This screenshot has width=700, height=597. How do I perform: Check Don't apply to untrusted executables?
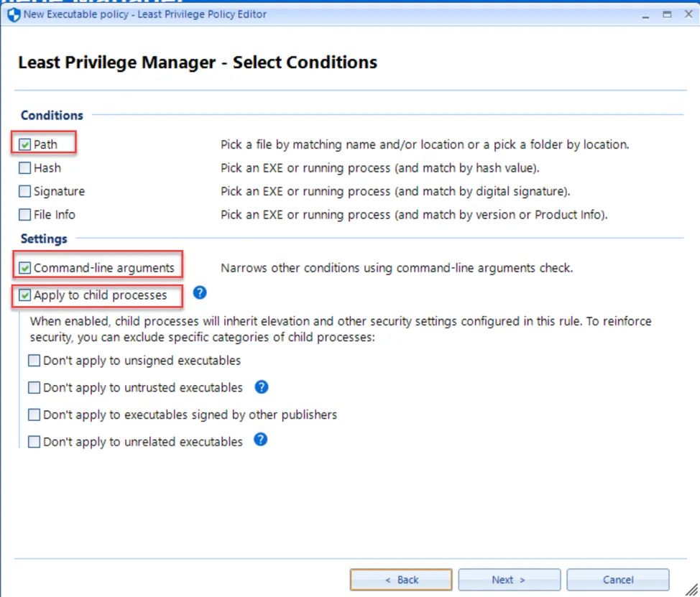click(34, 388)
